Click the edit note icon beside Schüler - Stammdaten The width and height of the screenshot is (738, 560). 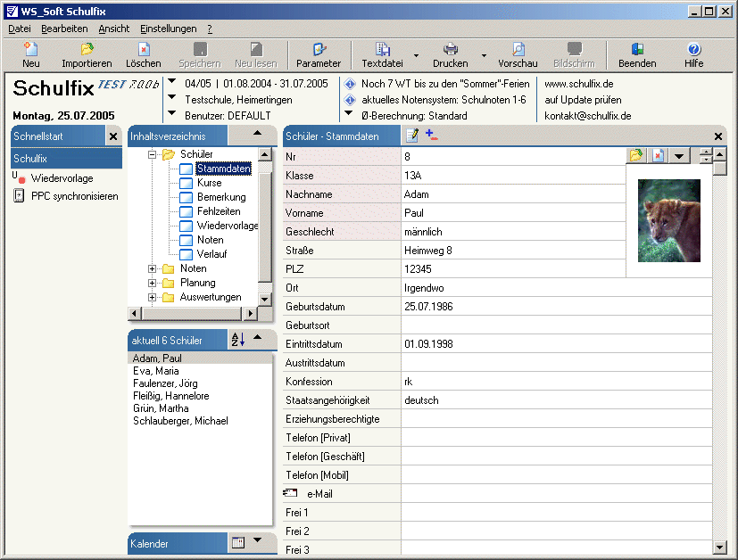(x=412, y=136)
